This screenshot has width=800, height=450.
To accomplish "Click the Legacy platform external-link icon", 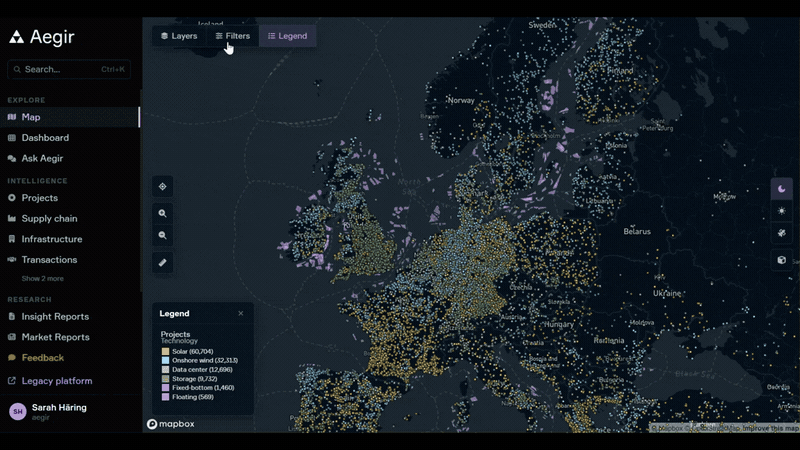I will (x=12, y=381).
